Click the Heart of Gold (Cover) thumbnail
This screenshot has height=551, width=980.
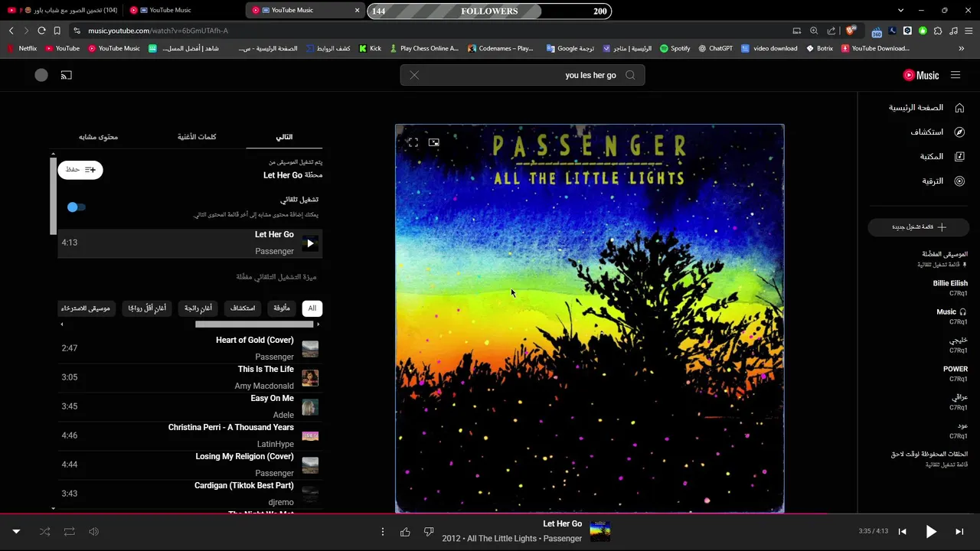[x=310, y=349]
